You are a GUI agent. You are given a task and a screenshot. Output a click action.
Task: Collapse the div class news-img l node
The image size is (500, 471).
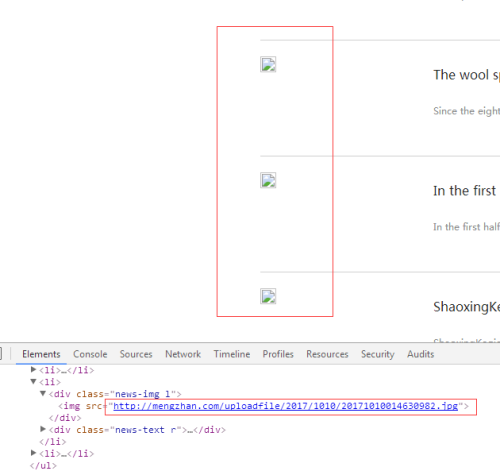(43, 393)
